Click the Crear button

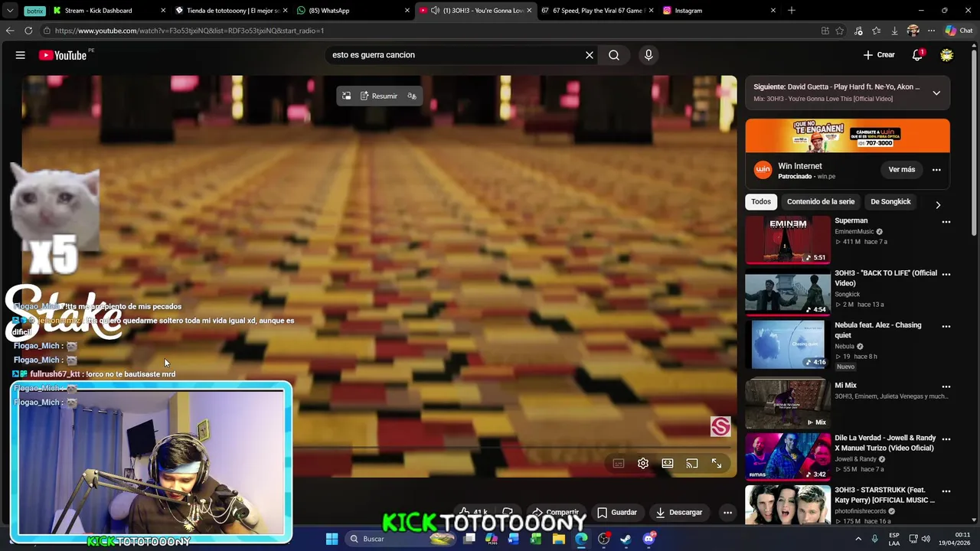click(x=879, y=55)
